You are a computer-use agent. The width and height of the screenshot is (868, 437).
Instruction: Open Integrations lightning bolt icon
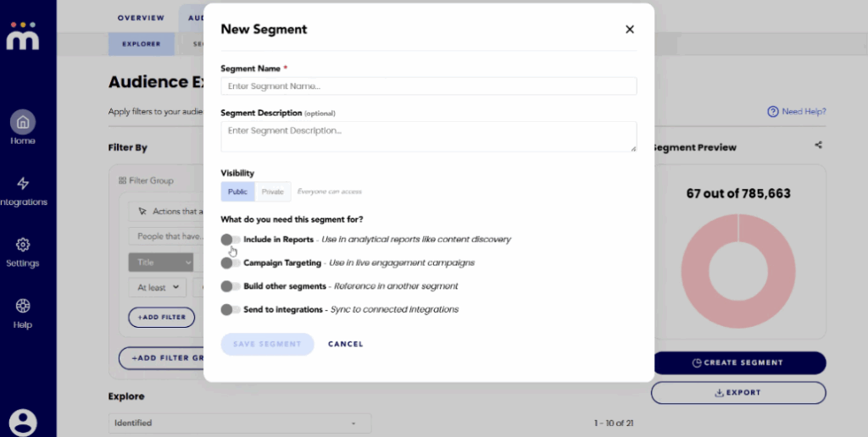(x=23, y=184)
